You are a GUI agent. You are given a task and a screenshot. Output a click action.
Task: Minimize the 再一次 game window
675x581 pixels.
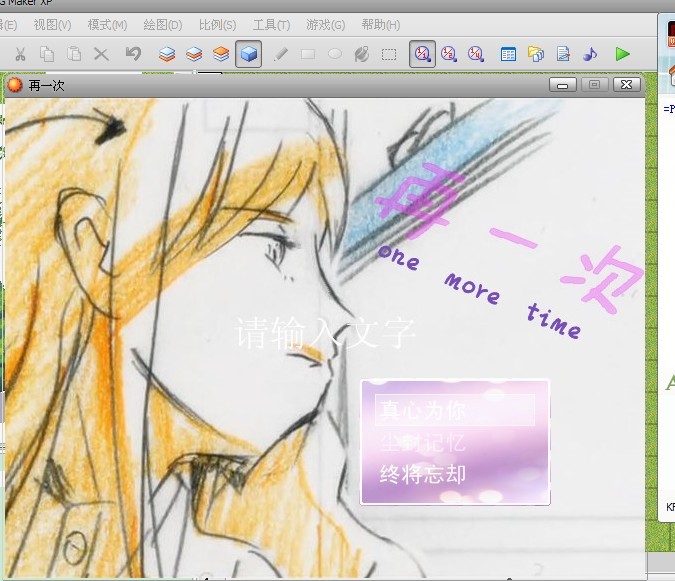pyautogui.click(x=563, y=85)
